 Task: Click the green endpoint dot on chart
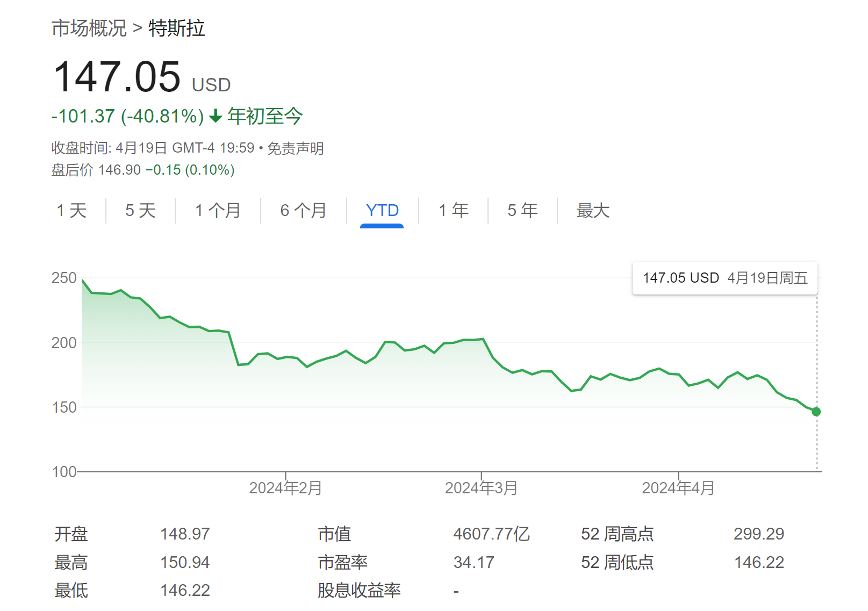[816, 412]
